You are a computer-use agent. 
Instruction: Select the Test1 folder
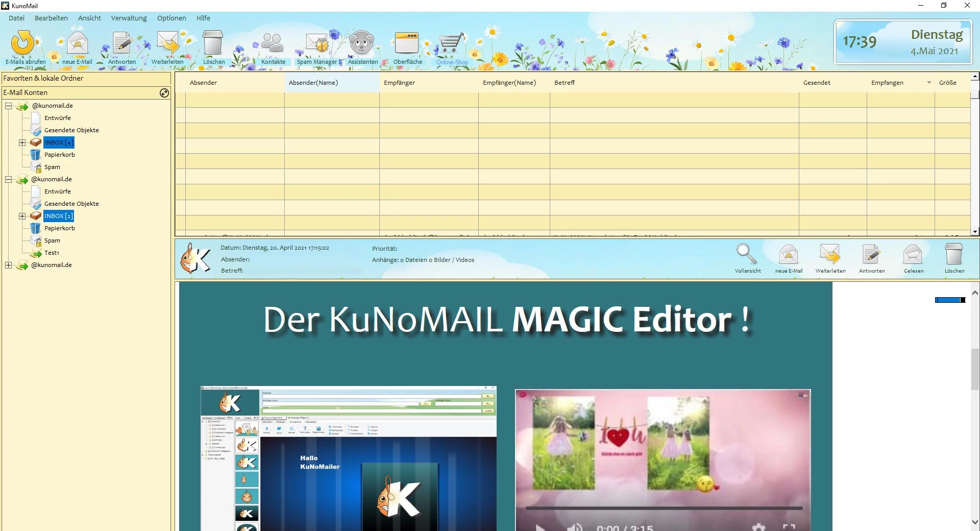coord(52,253)
